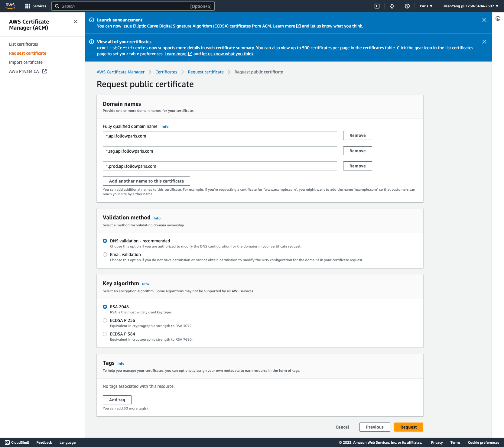Open Learn more in Launch announcement
This screenshot has width=504, height=447.
(287, 26)
